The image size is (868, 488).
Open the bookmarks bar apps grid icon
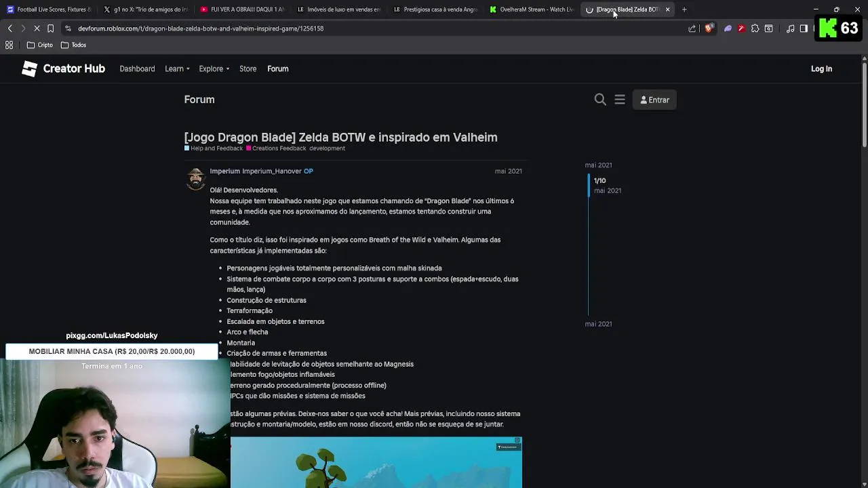point(9,45)
